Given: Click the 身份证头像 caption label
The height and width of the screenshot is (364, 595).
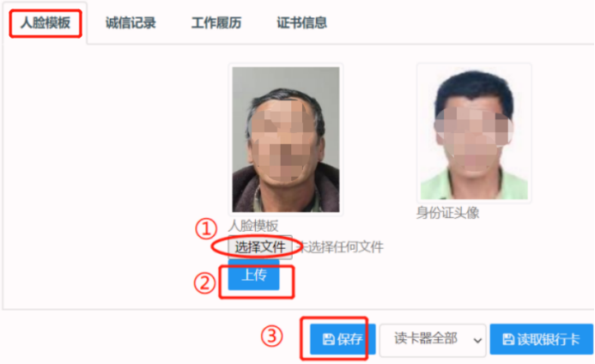Looking at the screenshot, I should [x=448, y=213].
